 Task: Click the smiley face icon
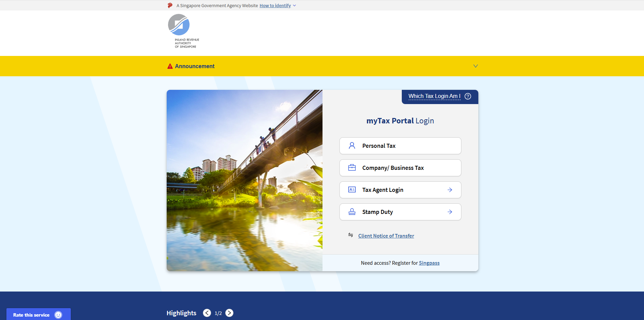pyautogui.click(x=58, y=315)
